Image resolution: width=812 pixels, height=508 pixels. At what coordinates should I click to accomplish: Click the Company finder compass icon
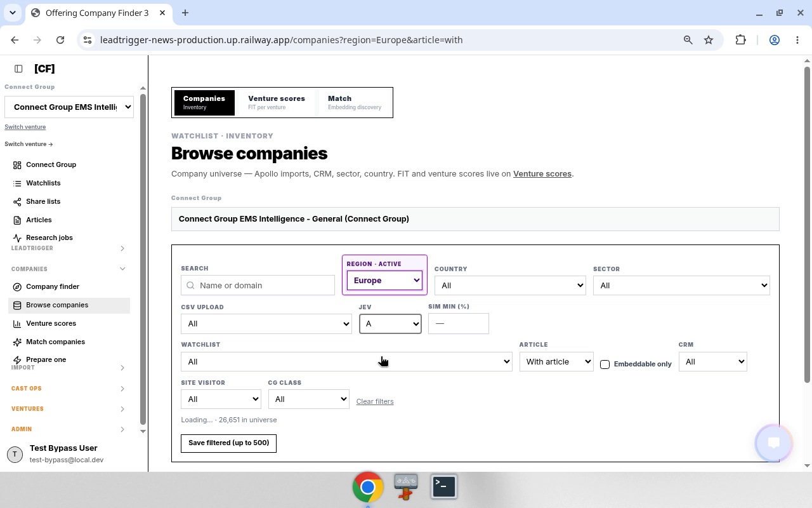(x=17, y=287)
